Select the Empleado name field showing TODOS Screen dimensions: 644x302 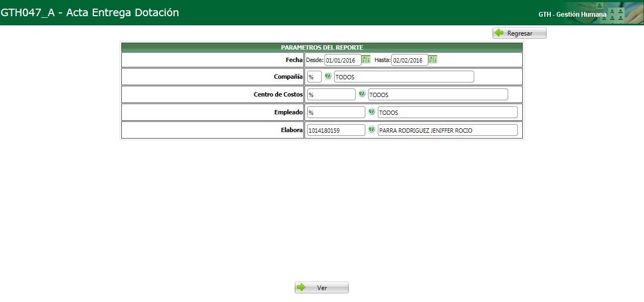coord(448,112)
